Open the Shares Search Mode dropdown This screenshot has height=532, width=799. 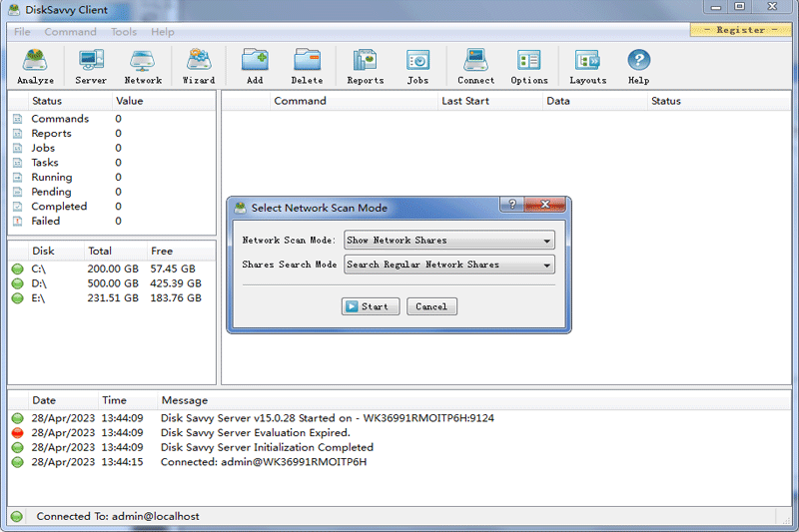pyautogui.click(x=448, y=265)
